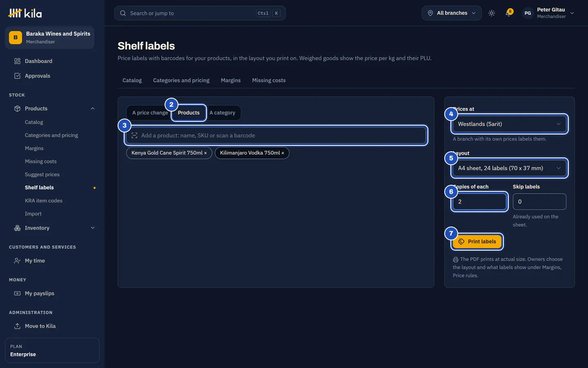Open the notifications bell
Viewport: 588px width, 368px height.
point(508,13)
